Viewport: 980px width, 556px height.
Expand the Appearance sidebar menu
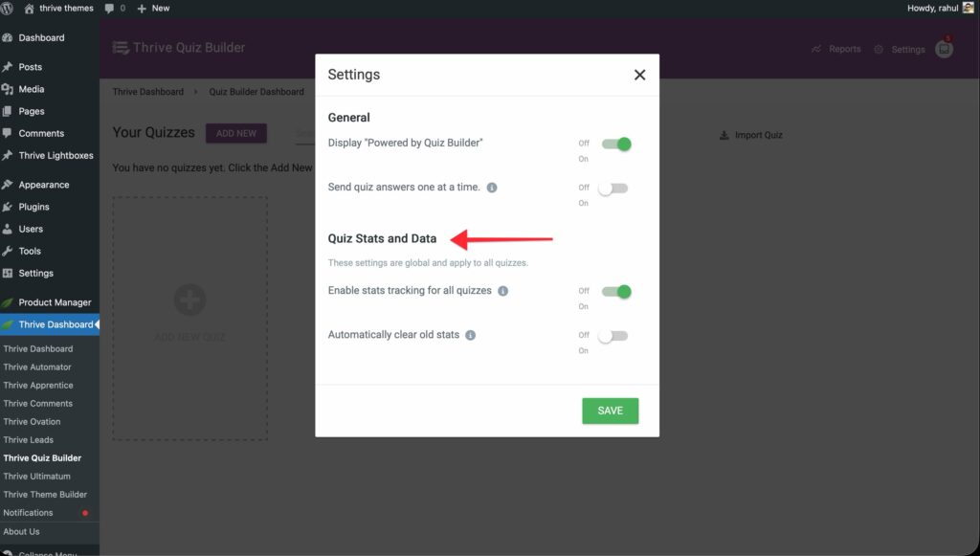click(x=43, y=185)
